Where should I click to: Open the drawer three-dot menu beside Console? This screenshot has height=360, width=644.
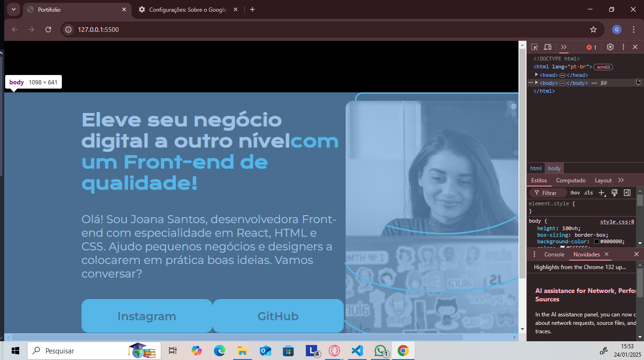click(x=534, y=254)
